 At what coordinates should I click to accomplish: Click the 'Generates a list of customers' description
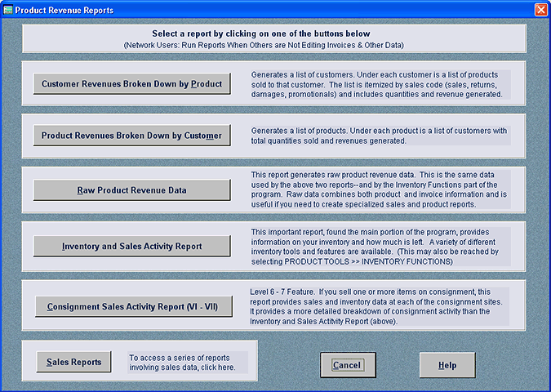[380, 84]
